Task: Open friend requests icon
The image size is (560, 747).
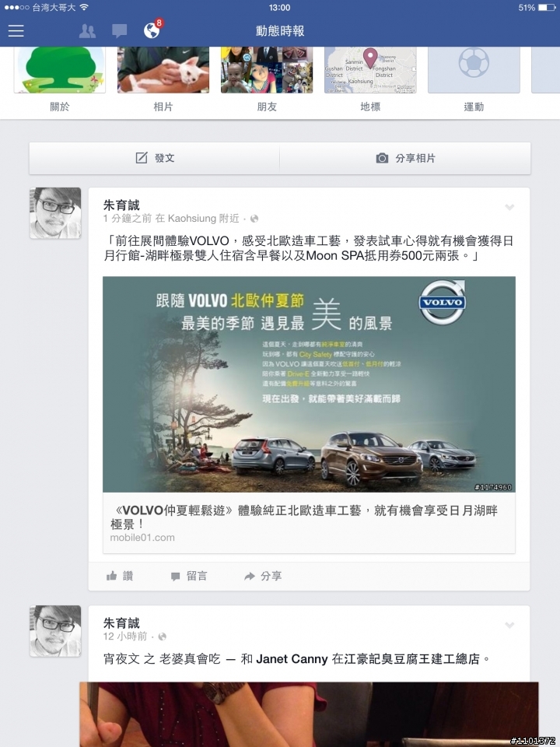Action: tap(87, 31)
